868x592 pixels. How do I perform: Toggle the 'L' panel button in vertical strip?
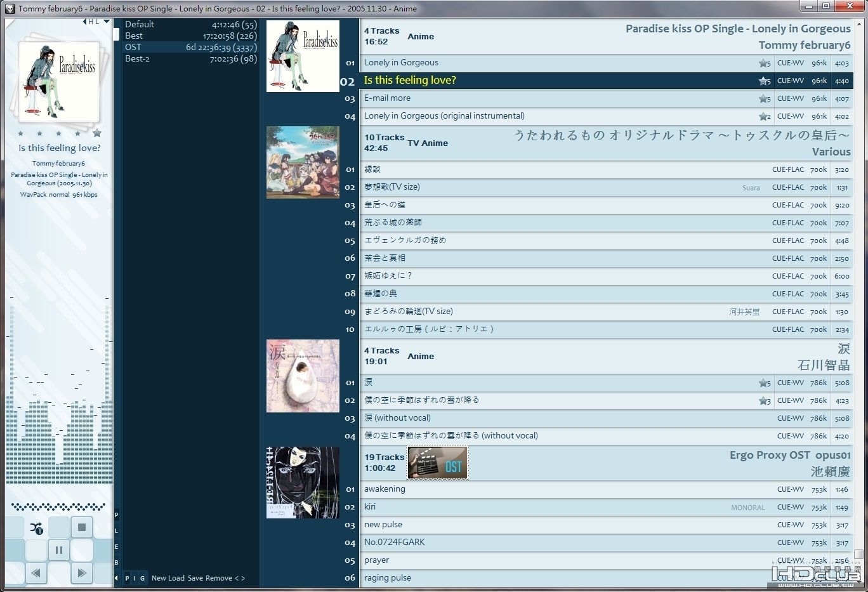click(116, 530)
